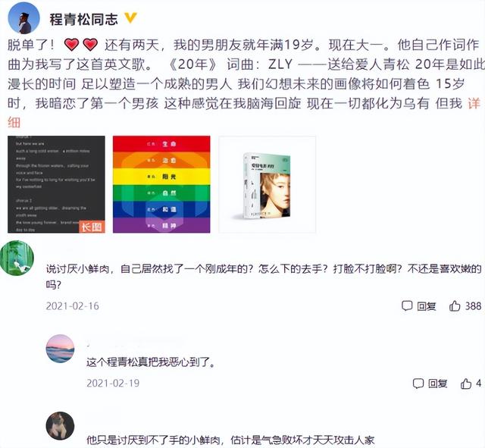Click the dog avatar of third commenter

click(x=61, y=426)
